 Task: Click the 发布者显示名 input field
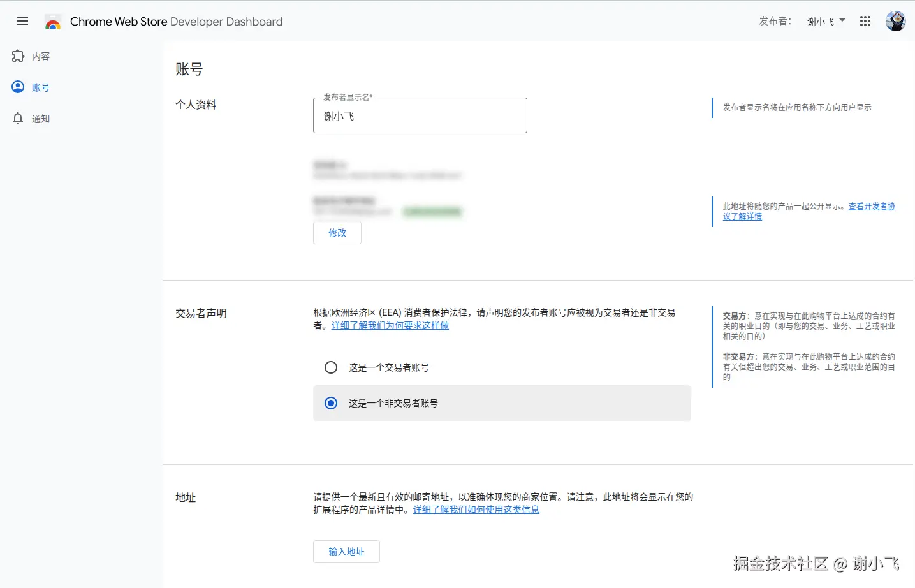pos(420,115)
